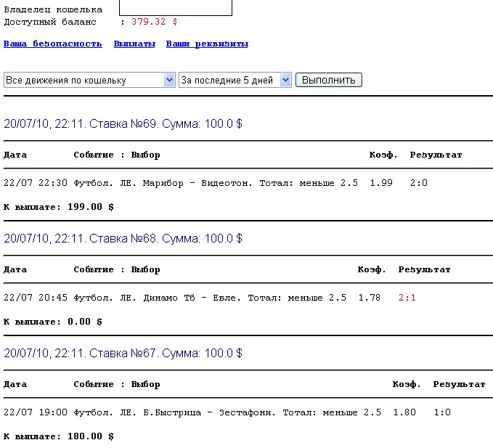Click 'К выплате: 199.00 $' line

click(x=59, y=207)
